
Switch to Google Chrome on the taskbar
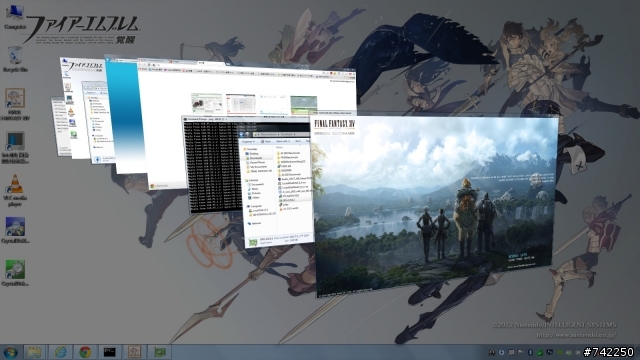point(85,352)
